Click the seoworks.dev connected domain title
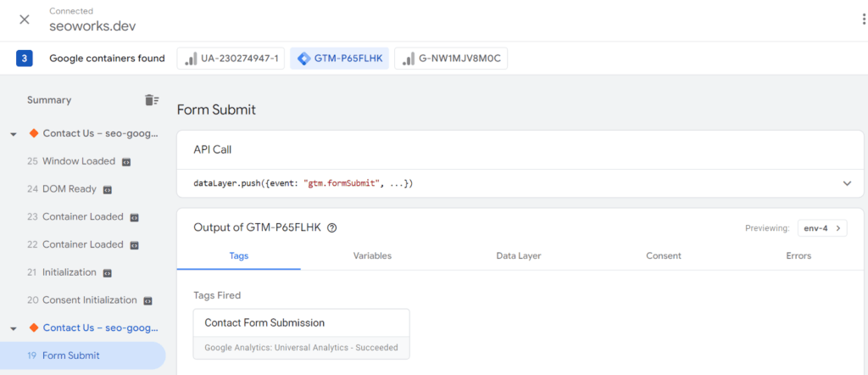 92,26
